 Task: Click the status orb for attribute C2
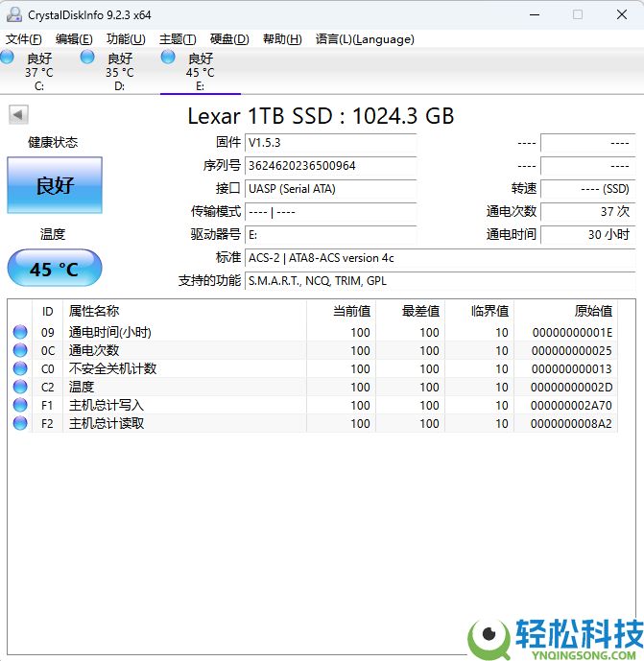click(x=20, y=387)
